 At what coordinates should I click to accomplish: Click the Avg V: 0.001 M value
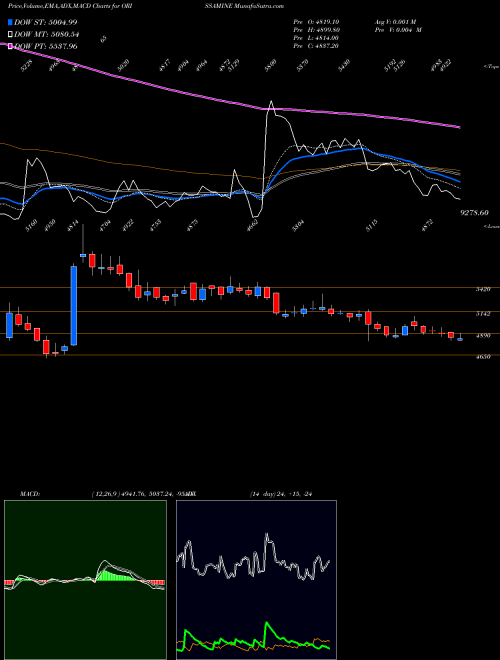395,22
